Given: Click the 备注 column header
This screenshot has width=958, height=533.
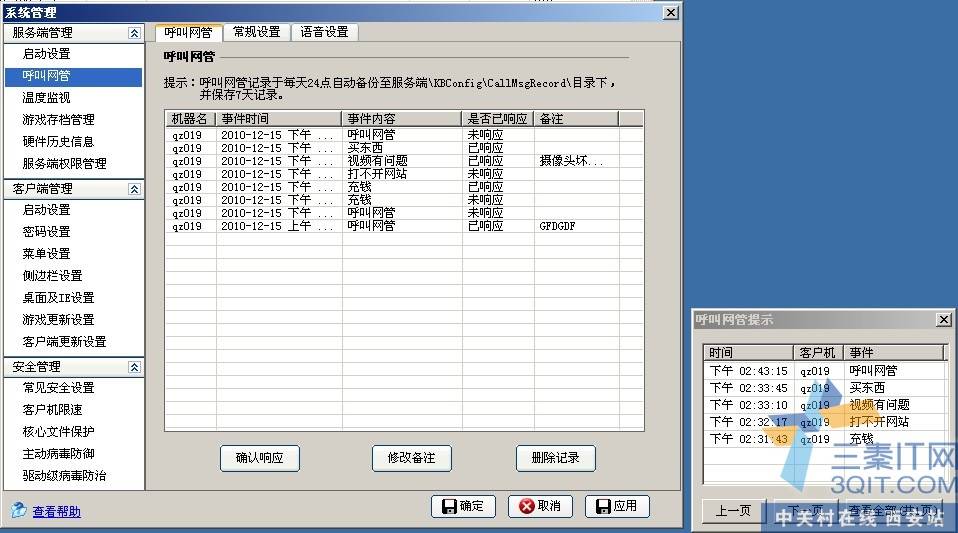Looking at the screenshot, I should click(x=576, y=119).
